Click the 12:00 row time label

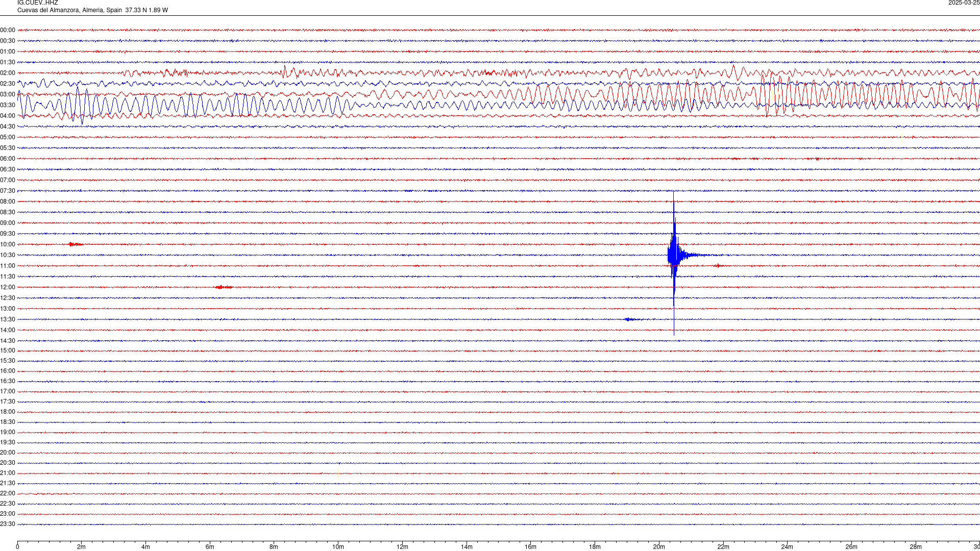coord(8,287)
